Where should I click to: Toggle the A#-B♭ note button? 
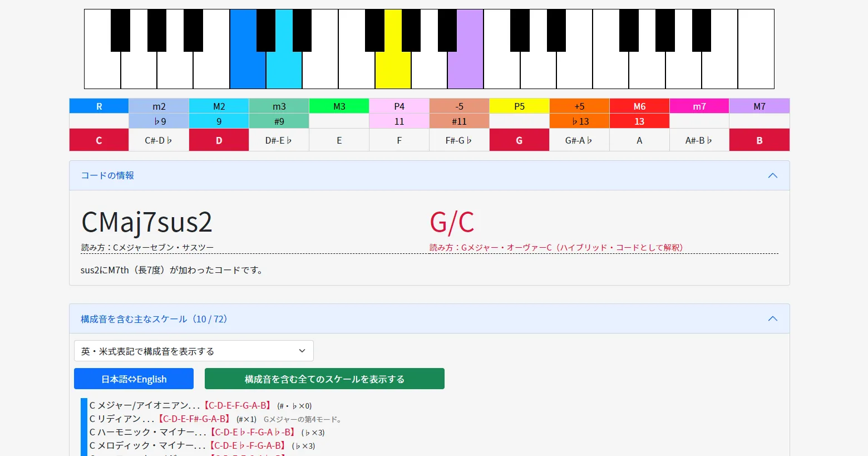click(x=699, y=140)
